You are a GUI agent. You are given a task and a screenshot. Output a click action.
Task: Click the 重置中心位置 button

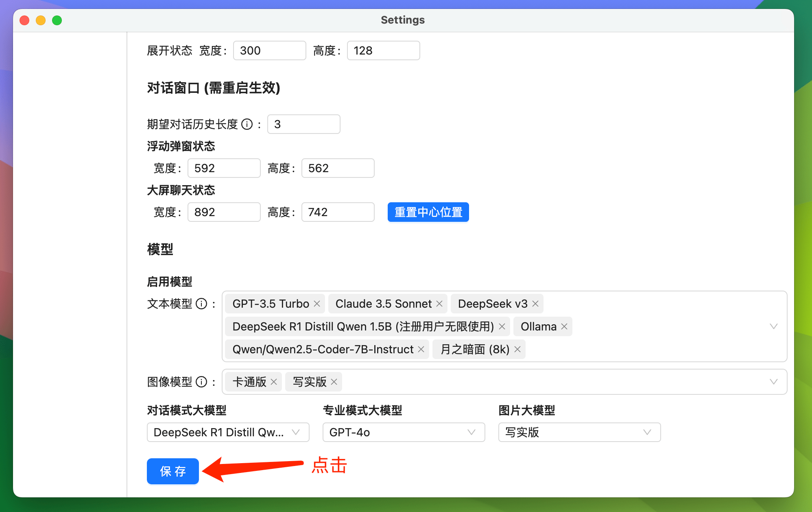pyautogui.click(x=428, y=212)
